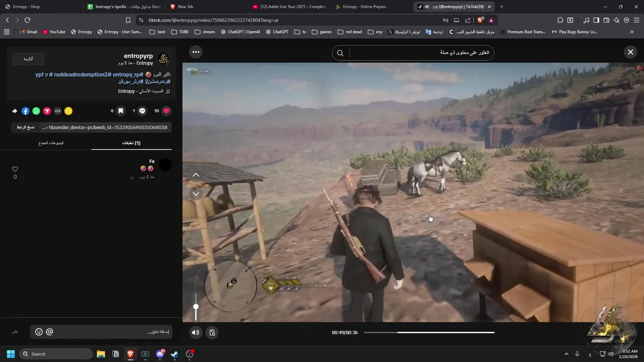The height and width of the screenshot is (362, 644).
Task: Open the TUBE bookmarks folder
Action: (180, 32)
